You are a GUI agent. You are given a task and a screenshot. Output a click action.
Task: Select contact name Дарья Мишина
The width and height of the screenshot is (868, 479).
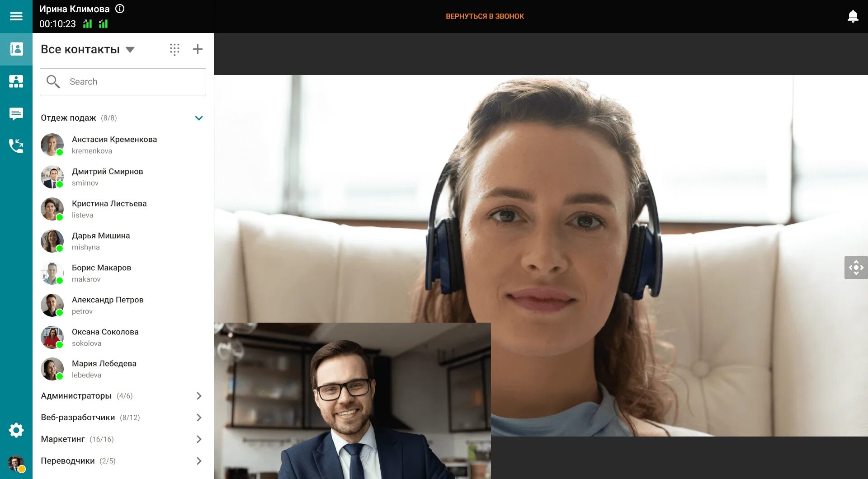101,236
